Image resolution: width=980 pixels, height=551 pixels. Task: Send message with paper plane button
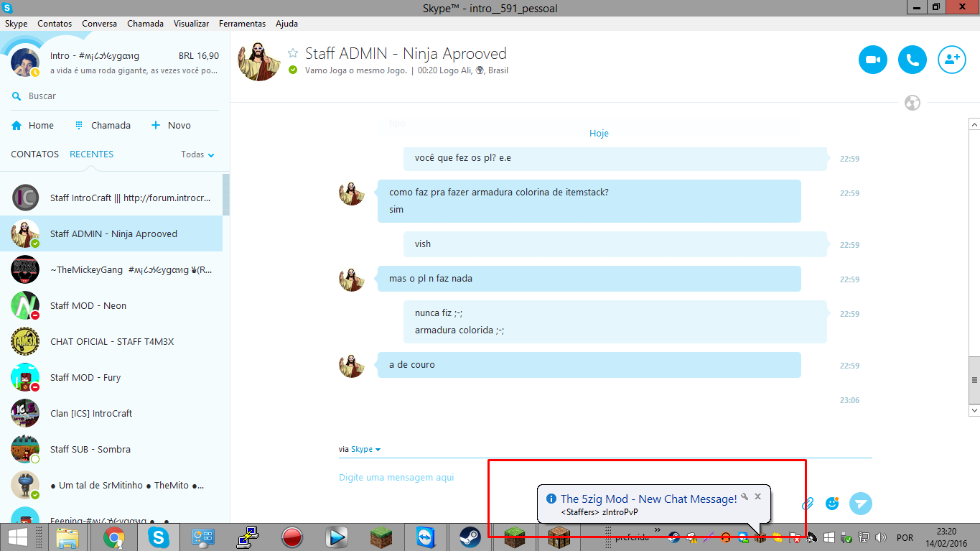click(x=861, y=504)
